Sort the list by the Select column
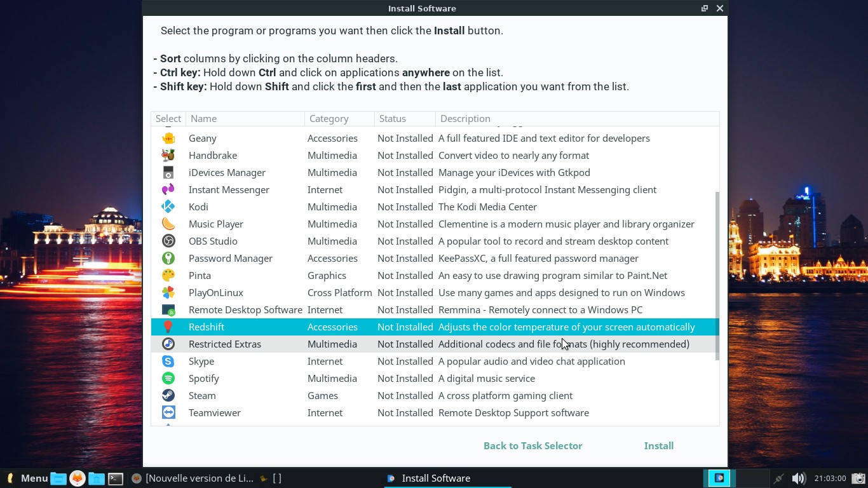 (168, 119)
